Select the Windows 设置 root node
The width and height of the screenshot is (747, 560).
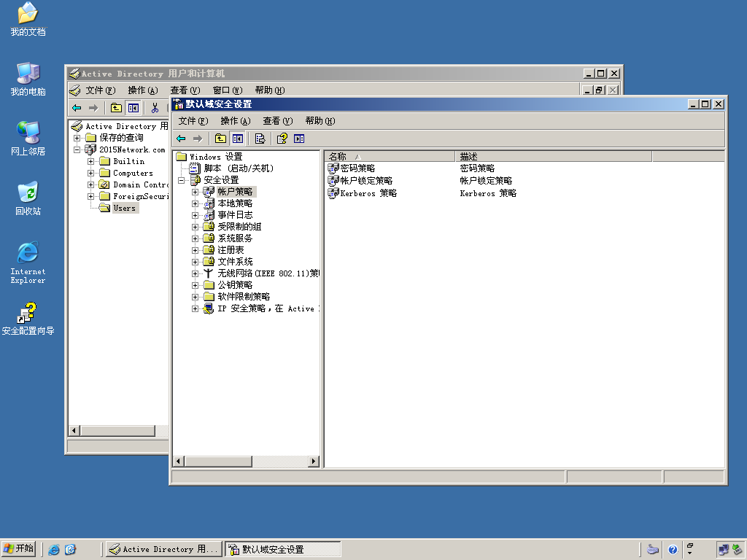click(x=216, y=157)
